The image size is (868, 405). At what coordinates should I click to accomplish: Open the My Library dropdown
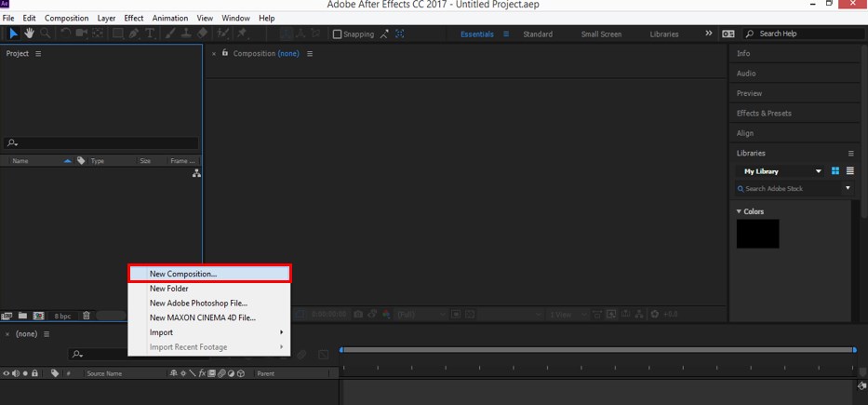(x=780, y=171)
